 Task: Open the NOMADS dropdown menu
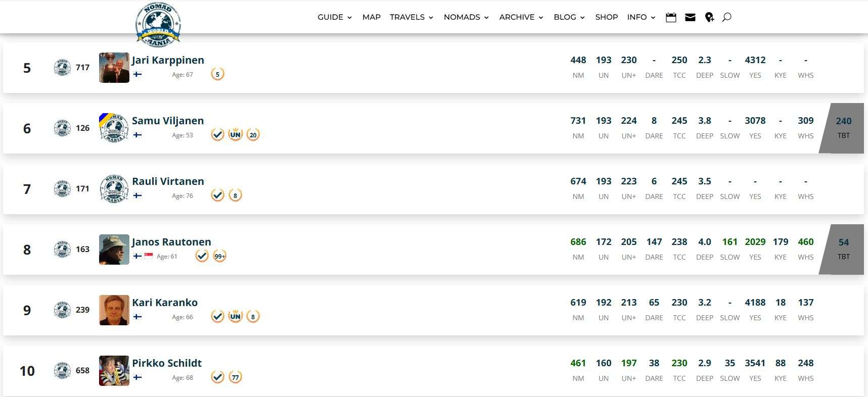coord(466,17)
